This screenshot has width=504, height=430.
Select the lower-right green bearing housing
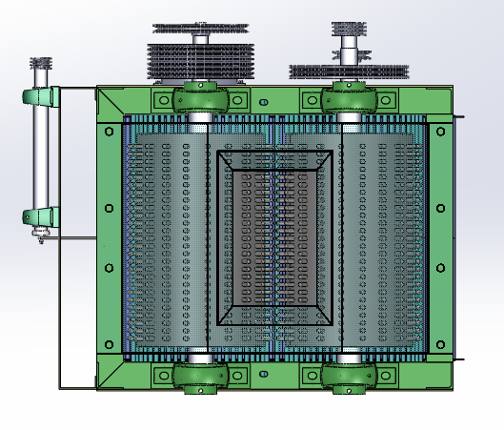click(x=349, y=379)
